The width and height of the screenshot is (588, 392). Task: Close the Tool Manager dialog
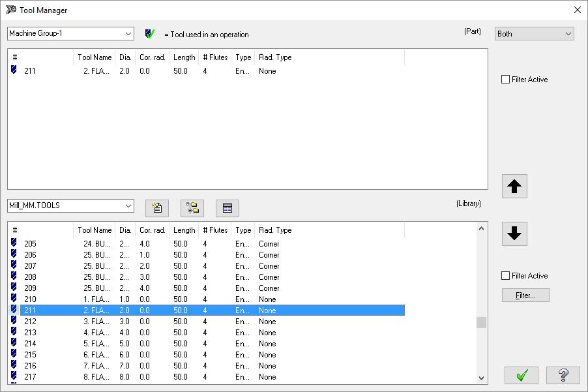[578, 10]
